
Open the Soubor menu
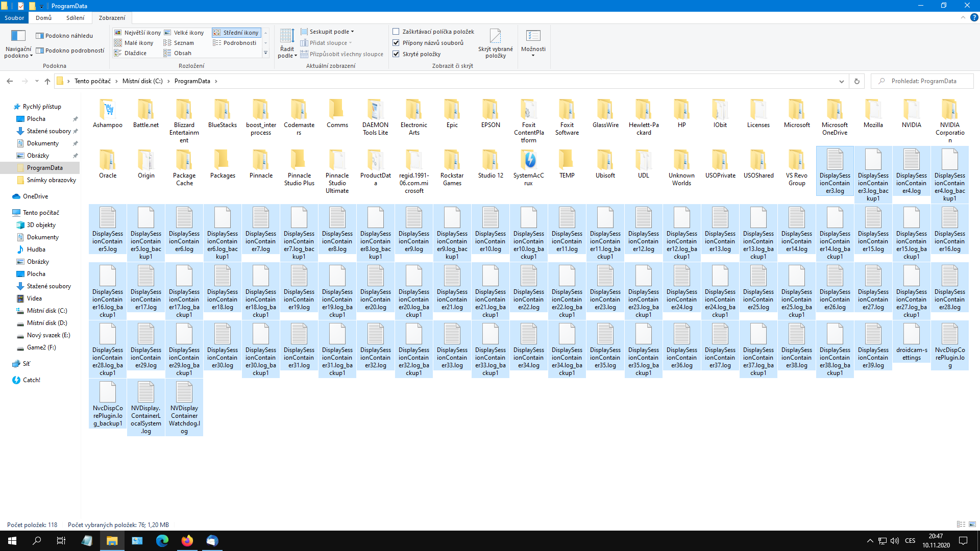(14, 18)
